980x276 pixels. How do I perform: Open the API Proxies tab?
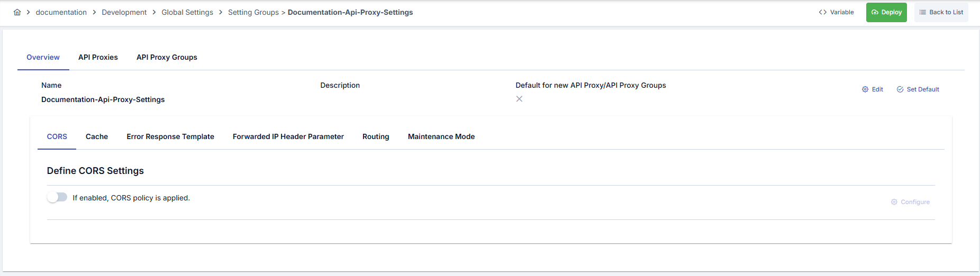click(98, 57)
